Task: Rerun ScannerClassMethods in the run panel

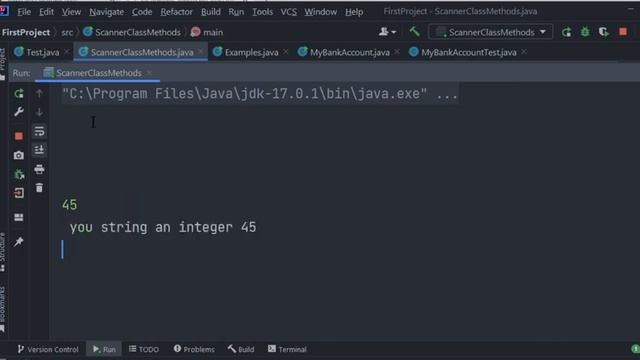Action: (19, 93)
